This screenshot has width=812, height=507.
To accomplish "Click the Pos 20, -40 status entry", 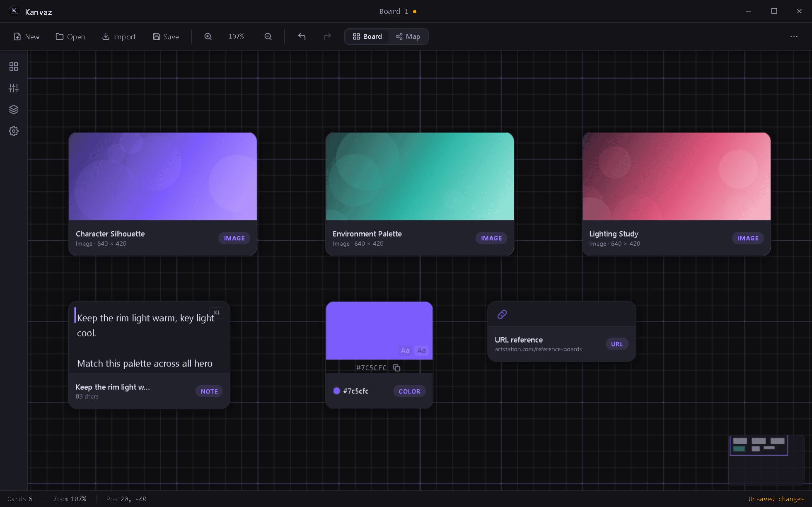I will point(126,499).
